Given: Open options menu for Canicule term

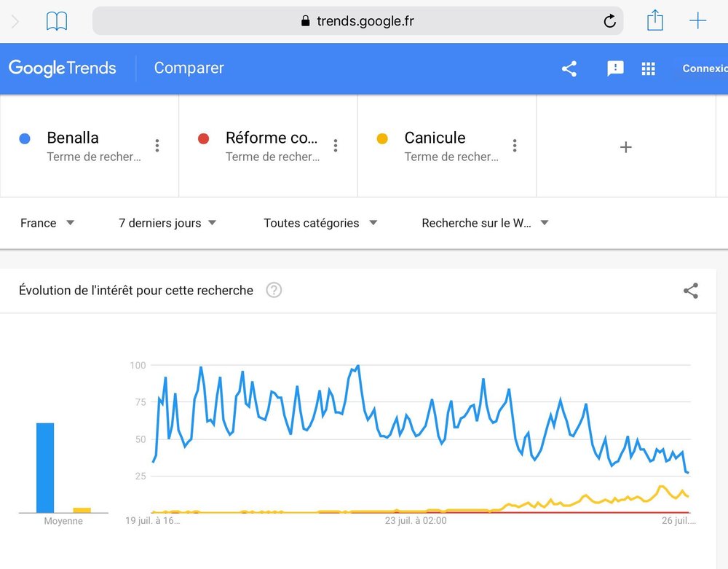Looking at the screenshot, I should coord(515,146).
